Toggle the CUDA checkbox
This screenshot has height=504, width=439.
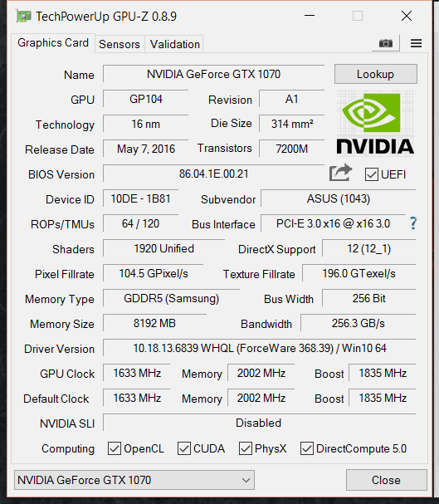tap(184, 448)
